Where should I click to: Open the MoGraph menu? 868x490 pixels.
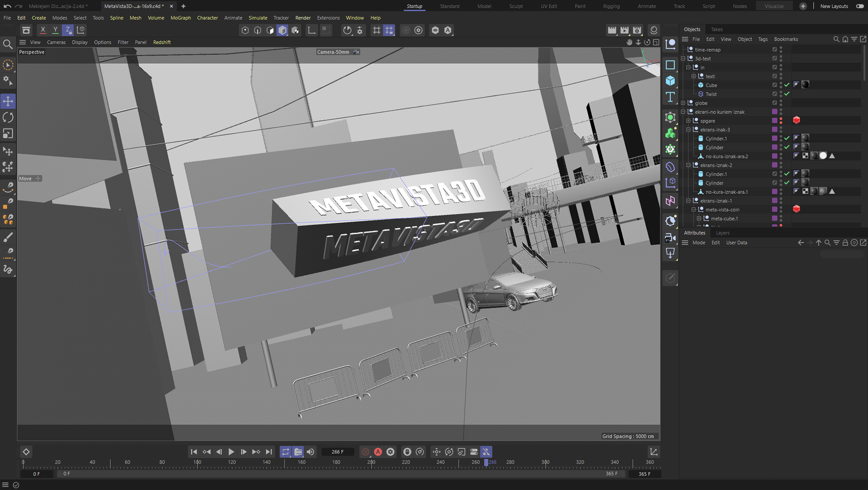coord(180,18)
